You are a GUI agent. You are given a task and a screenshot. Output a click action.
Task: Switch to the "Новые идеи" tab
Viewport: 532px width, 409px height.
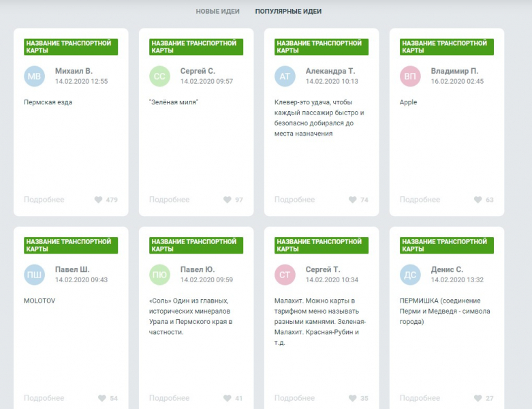click(x=217, y=12)
